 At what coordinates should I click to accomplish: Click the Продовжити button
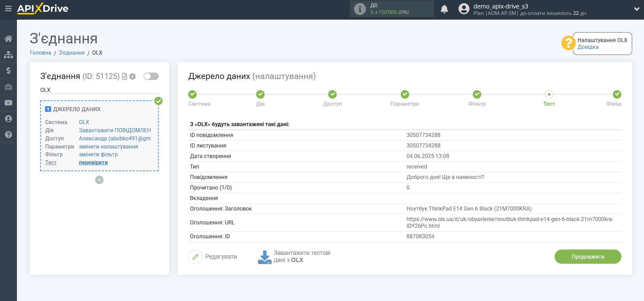click(x=588, y=257)
